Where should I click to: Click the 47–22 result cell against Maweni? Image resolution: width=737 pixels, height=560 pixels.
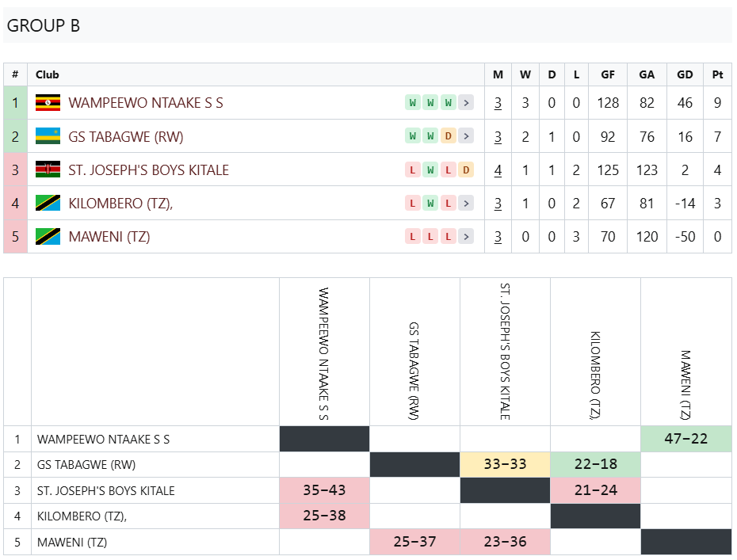685,439
